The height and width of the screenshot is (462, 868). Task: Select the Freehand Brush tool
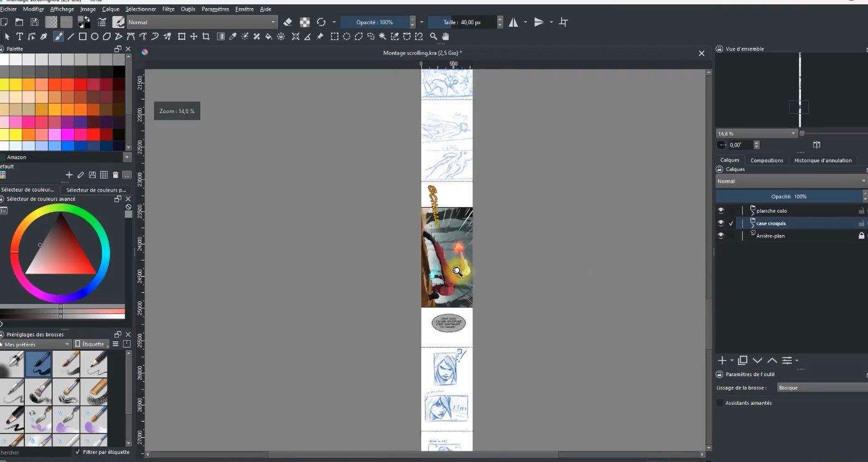[58, 37]
